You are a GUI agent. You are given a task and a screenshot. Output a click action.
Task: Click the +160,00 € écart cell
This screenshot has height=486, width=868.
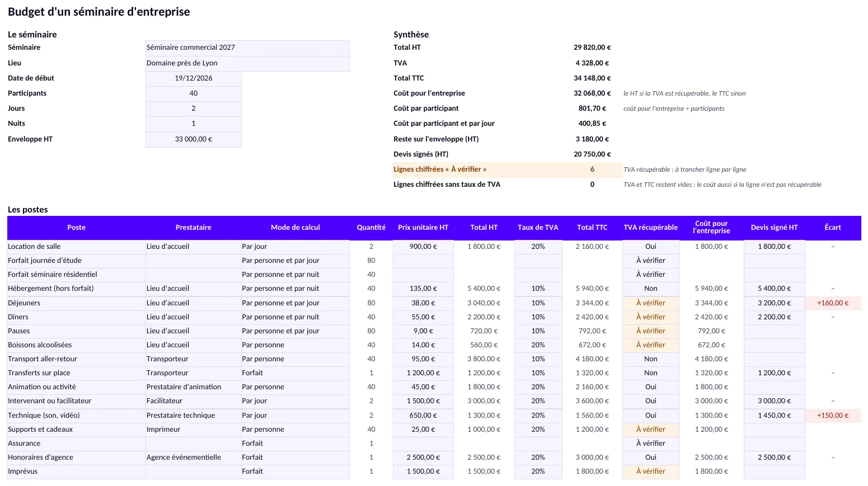click(x=833, y=303)
